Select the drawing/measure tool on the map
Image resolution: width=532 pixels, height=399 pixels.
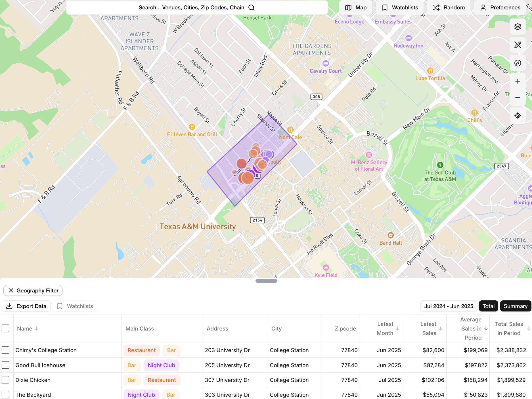518,45
